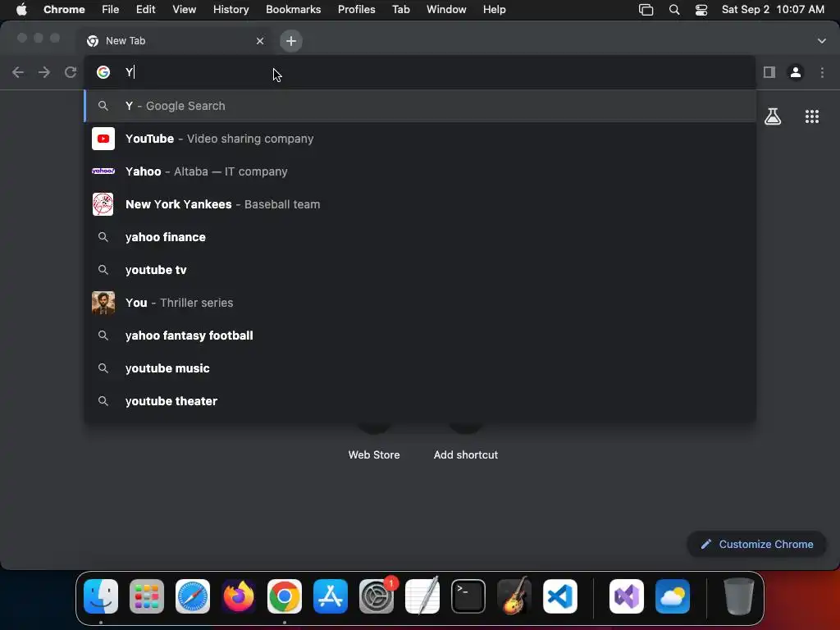Open Chrome Labs flask icon

tap(773, 116)
